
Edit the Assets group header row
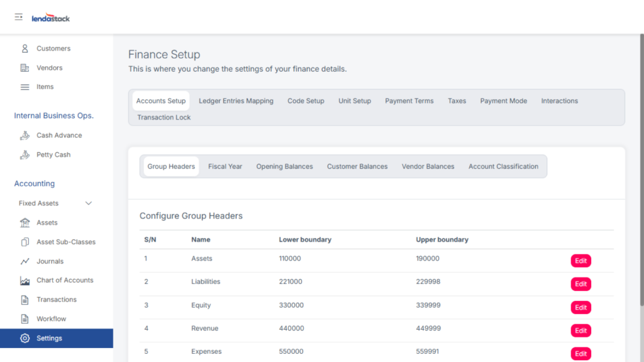tap(580, 261)
